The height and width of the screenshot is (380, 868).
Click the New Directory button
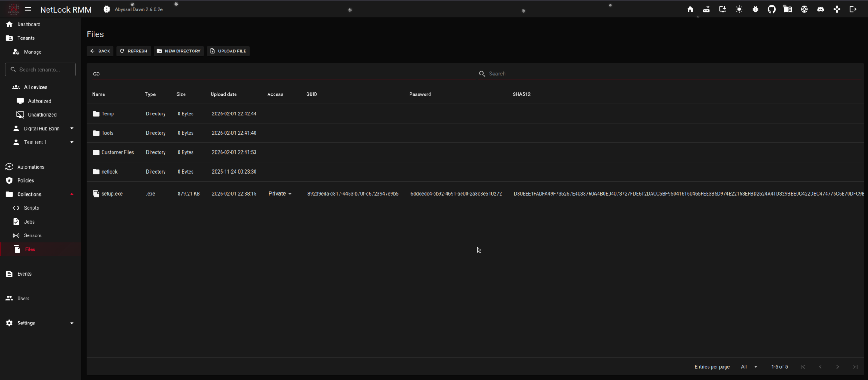click(179, 51)
